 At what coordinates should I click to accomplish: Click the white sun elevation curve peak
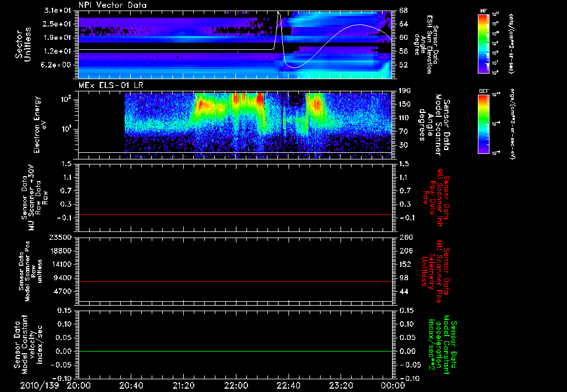click(278, 12)
